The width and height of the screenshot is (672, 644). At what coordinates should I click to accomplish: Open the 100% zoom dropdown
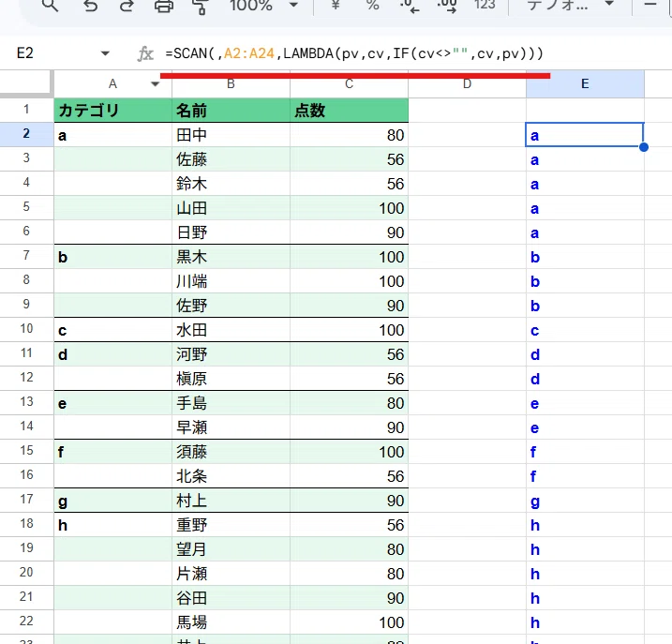click(x=263, y=5)
